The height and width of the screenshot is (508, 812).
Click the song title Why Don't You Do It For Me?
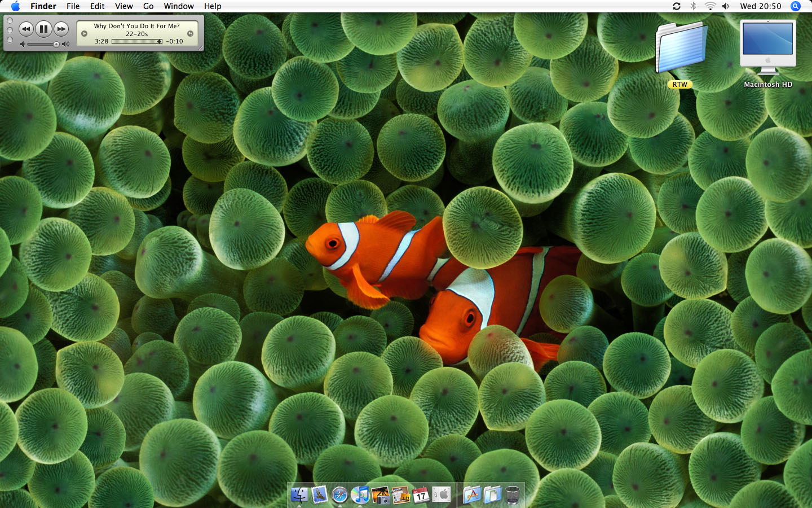click(x=137, y=26)
